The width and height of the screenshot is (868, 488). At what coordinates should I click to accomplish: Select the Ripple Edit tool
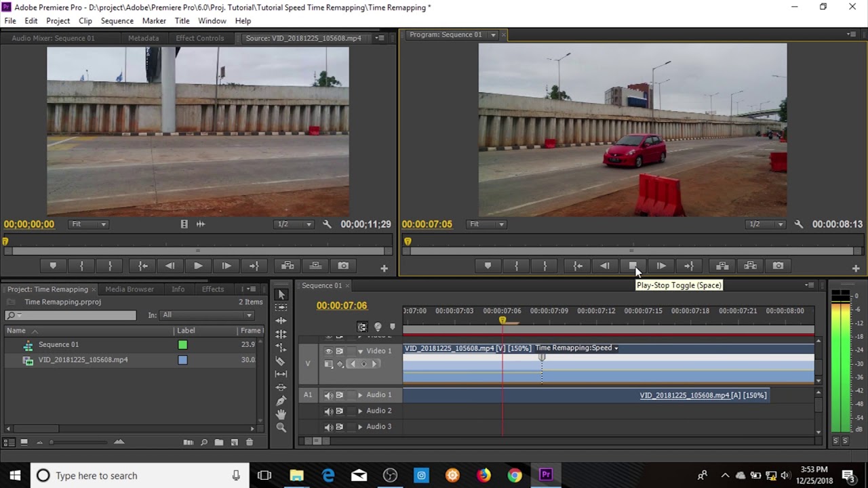point(281,321)
